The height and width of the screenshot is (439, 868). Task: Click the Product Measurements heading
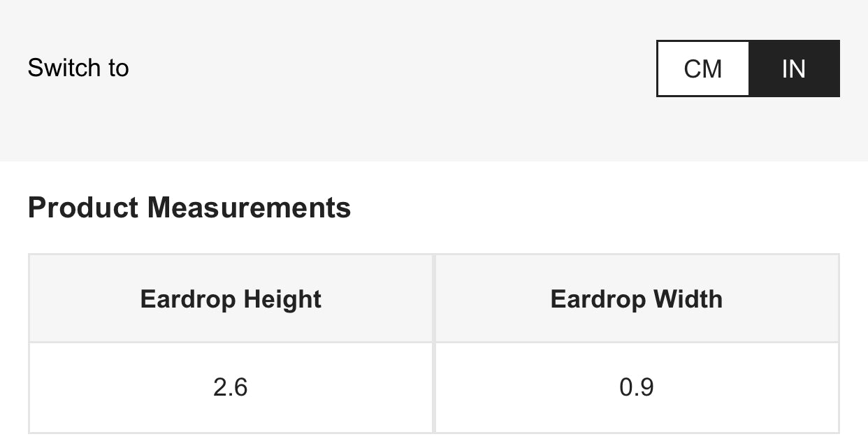point(189,208)
